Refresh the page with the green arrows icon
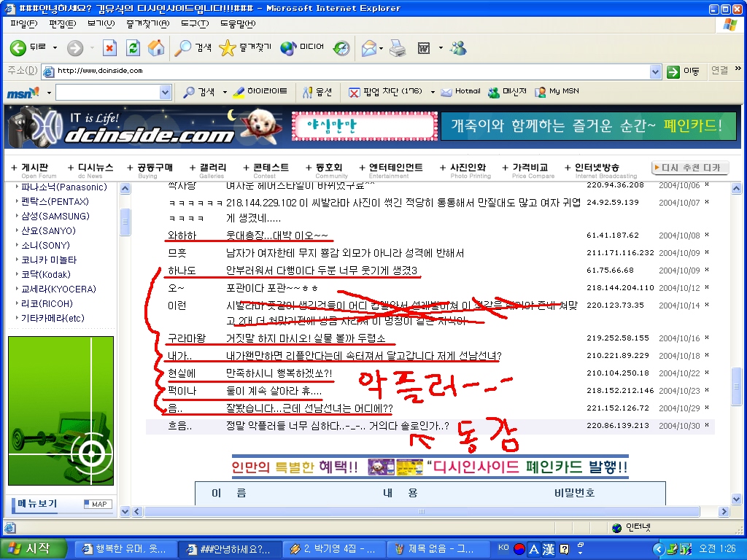Viewport: 747px width, 560px height. pos(133,47)
